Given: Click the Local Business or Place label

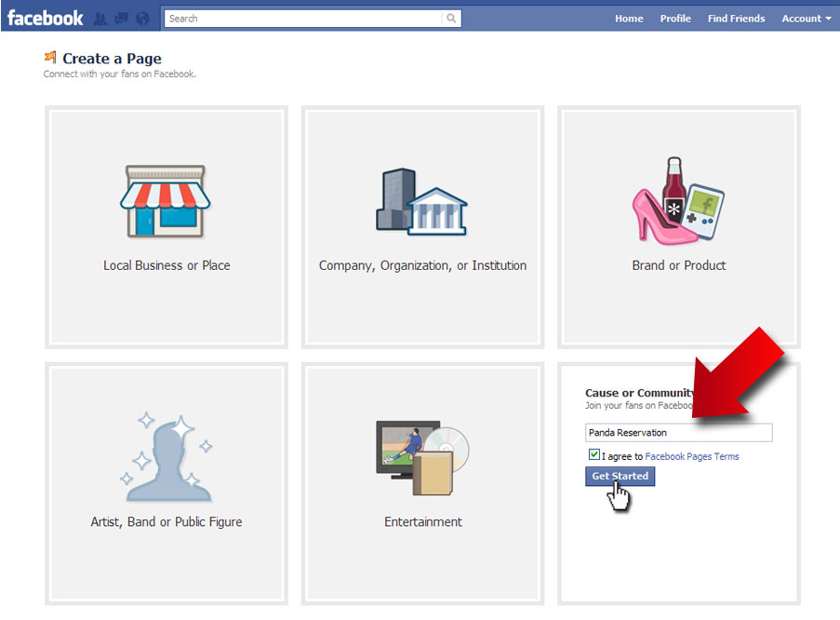Looking at the screenshot, I should (x=167, y=265).
